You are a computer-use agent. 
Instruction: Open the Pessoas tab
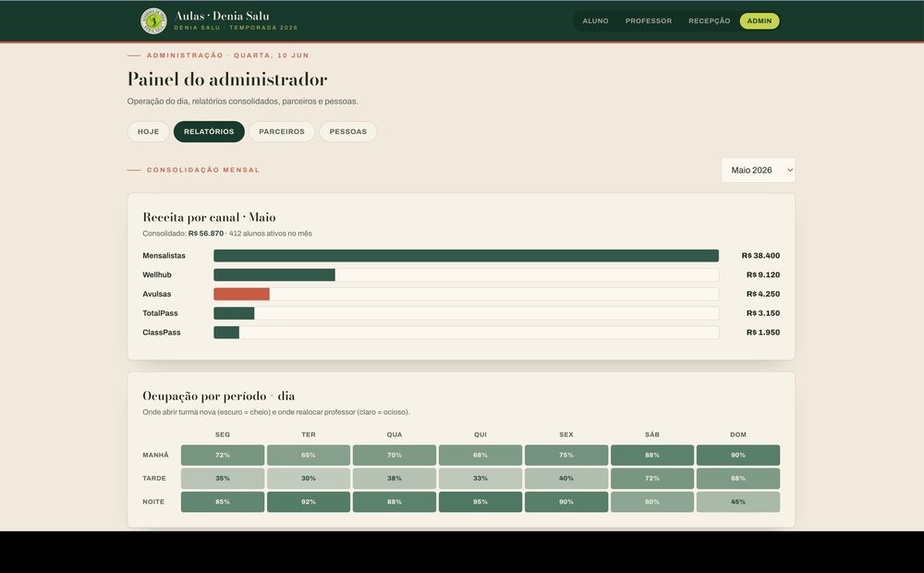tap(347, 131)
